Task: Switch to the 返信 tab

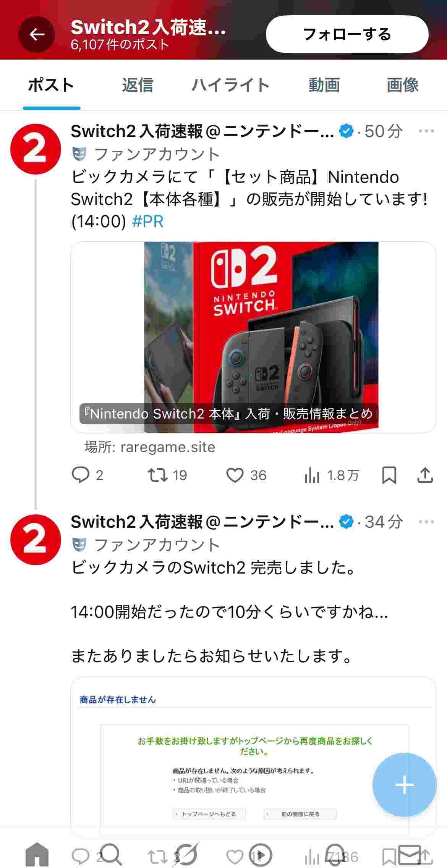Action: (x=138, y=85)
